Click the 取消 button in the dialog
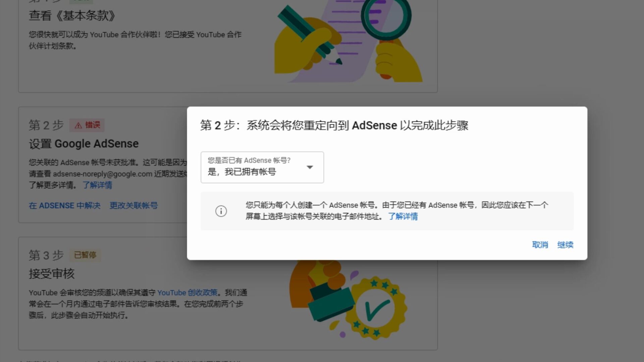Viewport: 644px width, 362px height. click(540, 245)
